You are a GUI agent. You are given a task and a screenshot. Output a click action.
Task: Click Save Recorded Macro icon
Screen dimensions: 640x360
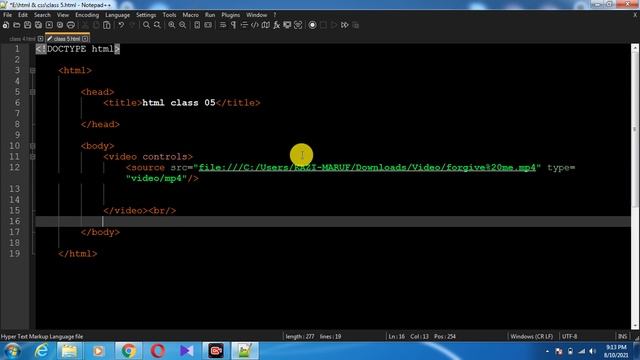coord(356,25)
